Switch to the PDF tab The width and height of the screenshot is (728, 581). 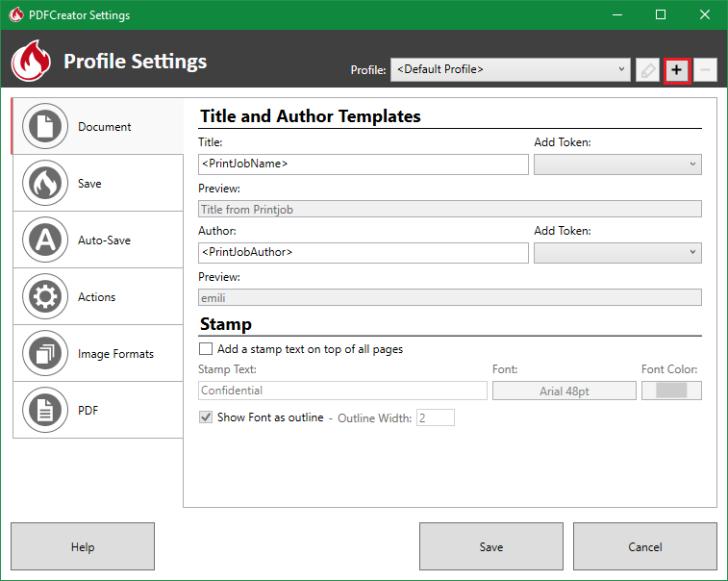tap(98, 410)
